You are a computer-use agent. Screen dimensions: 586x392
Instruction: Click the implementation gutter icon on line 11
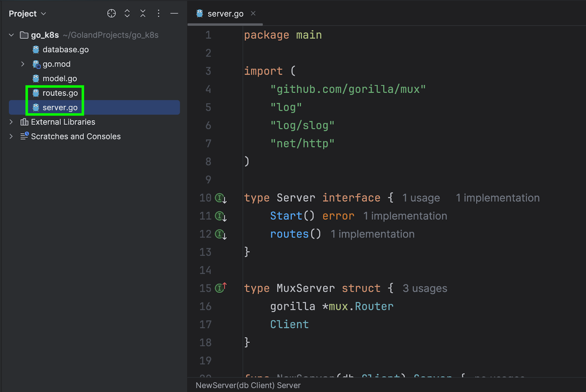click(220, 216)
